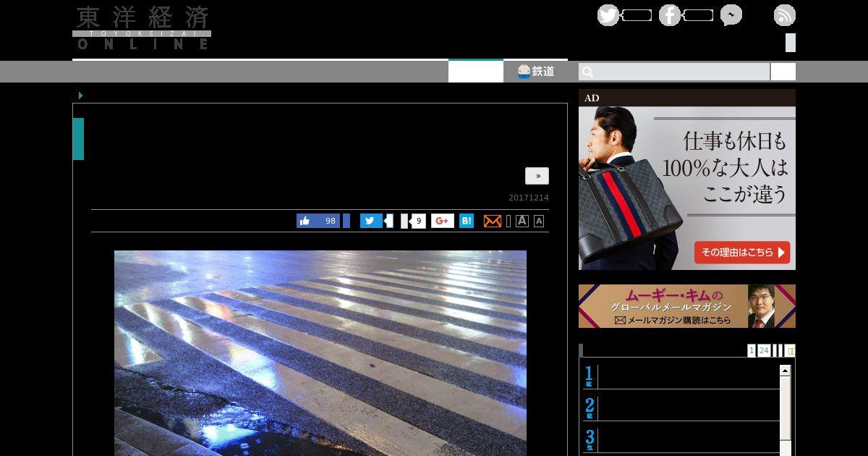Open the comment count bubble showing 9
Screen dimensions: 868x456
419,221
